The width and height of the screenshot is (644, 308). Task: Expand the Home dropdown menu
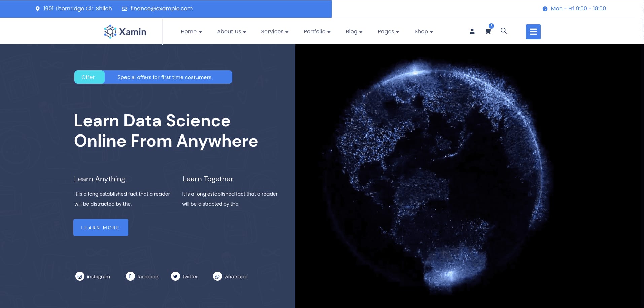(191, 32)
